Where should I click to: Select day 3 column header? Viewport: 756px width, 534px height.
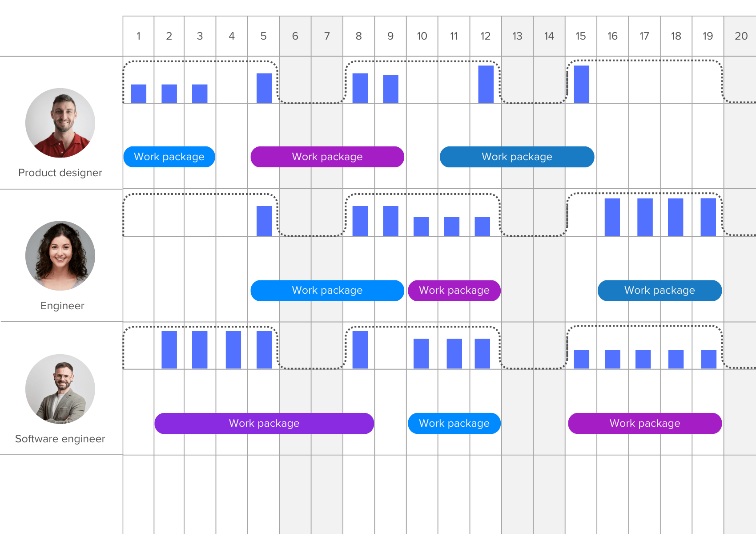coord(200,36)
